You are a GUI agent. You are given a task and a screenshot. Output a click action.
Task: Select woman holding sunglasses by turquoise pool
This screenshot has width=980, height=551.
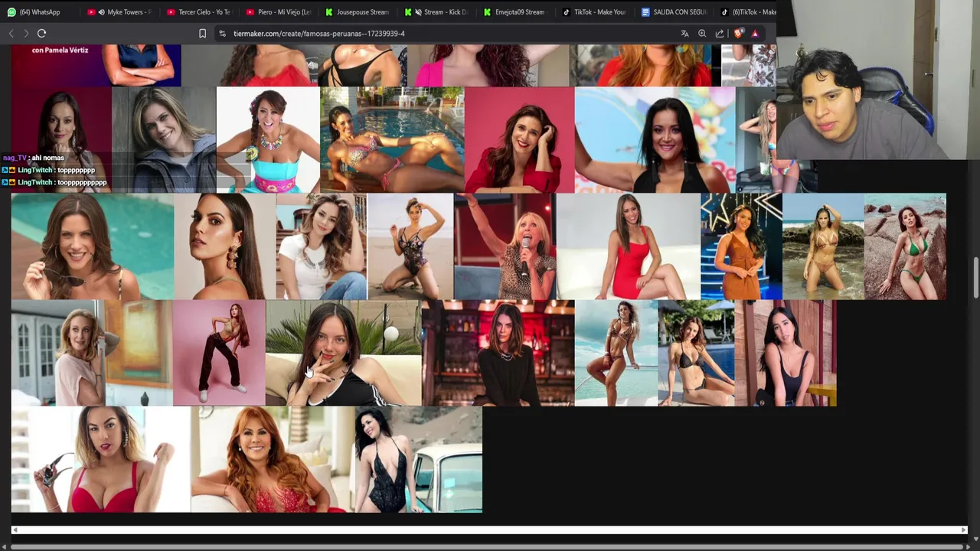[93, 246]
